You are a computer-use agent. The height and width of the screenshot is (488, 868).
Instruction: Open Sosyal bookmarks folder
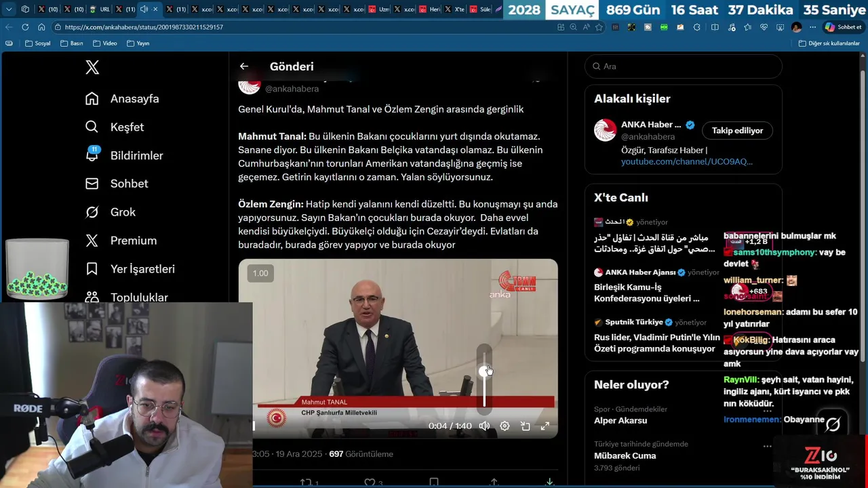pyautogui.click(x=38, y=43)
